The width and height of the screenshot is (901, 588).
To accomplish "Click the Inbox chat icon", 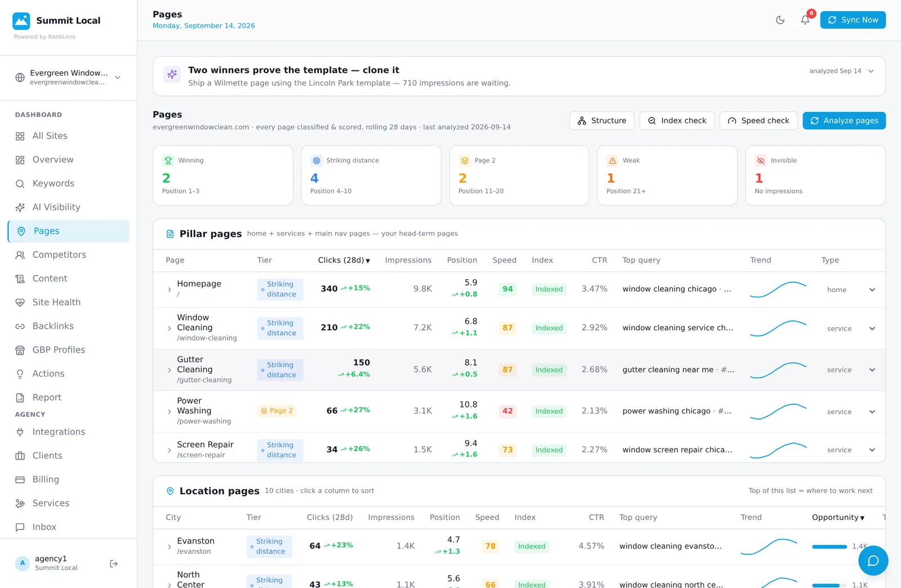I will pos(20,527).
